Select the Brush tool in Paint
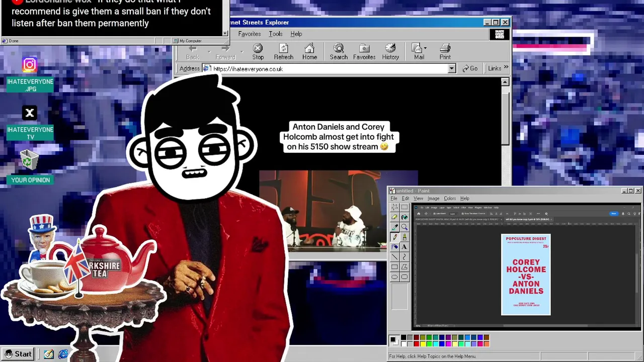 405,237
